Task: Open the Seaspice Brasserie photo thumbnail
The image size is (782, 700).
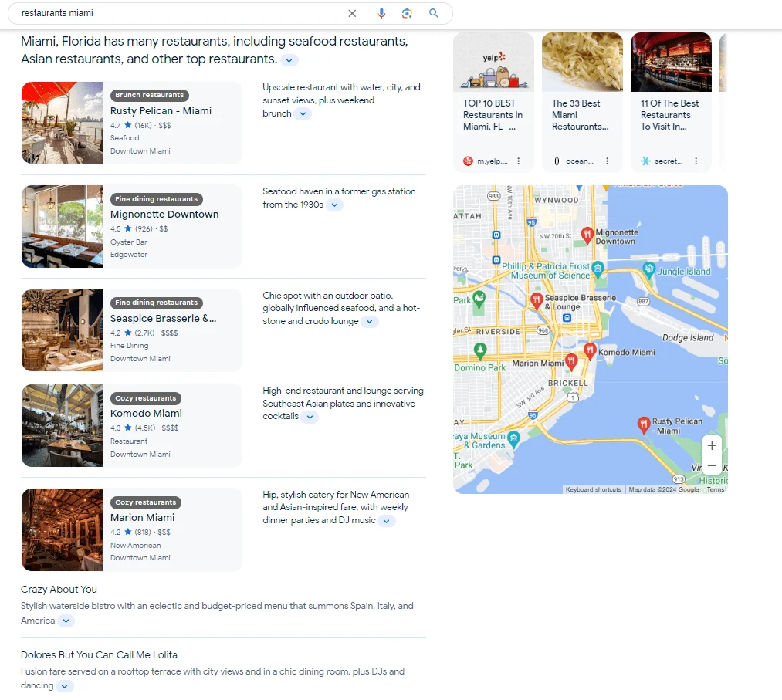Action: (62, 330)
